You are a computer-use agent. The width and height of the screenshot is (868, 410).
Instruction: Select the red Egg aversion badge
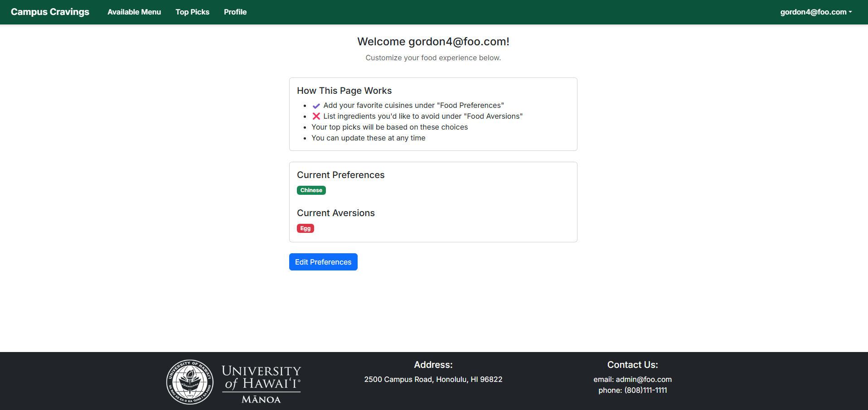305,228
